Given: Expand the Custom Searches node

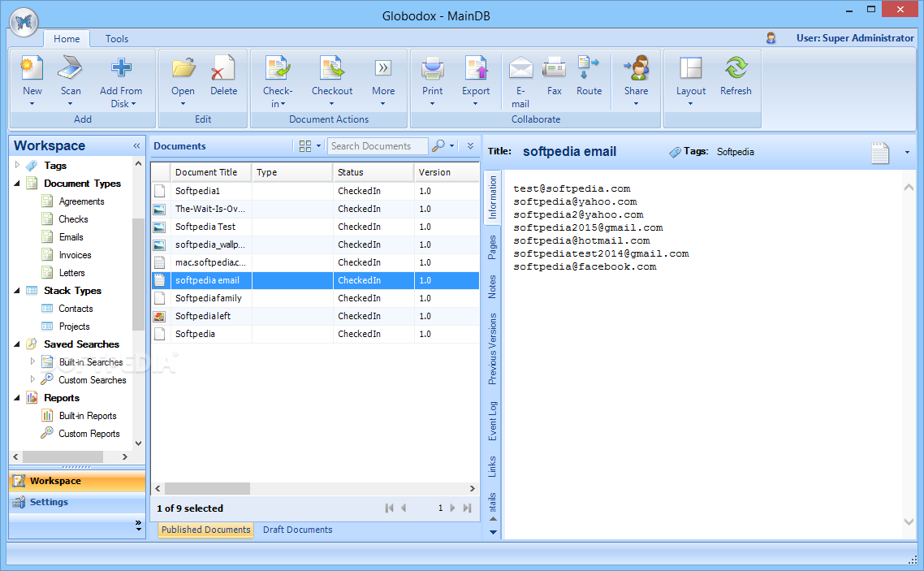Looking at the screenshot, I should [x=33, y=379].
